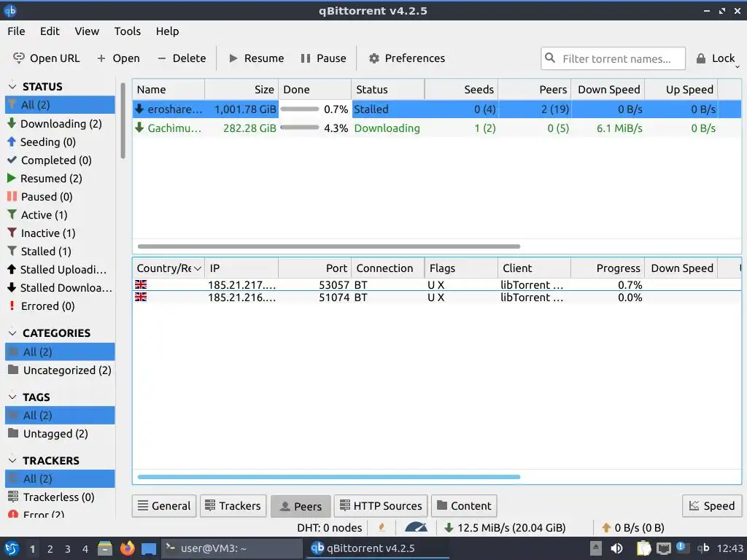Click the search magnifier icon
The image size is (747, 560).
pos(550,58)
